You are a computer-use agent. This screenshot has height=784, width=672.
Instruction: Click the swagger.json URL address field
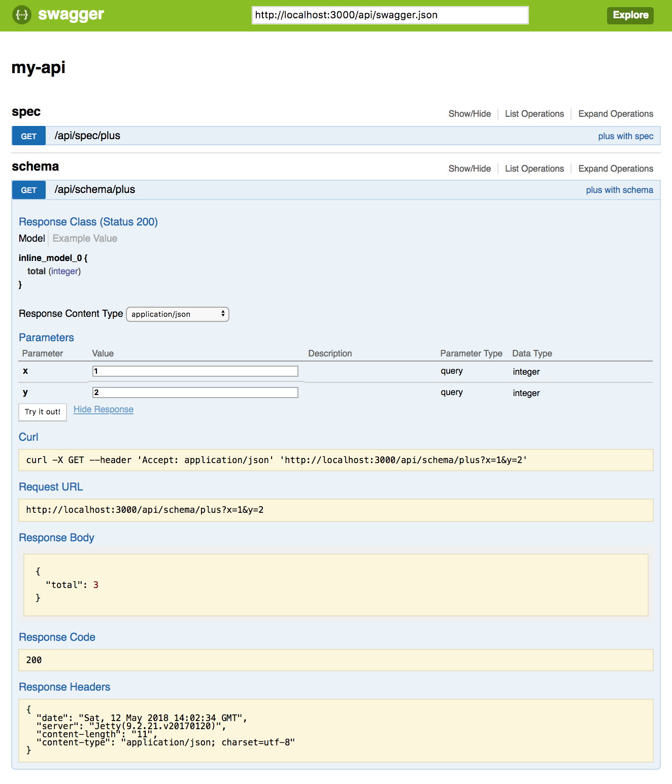click(390, 15)
